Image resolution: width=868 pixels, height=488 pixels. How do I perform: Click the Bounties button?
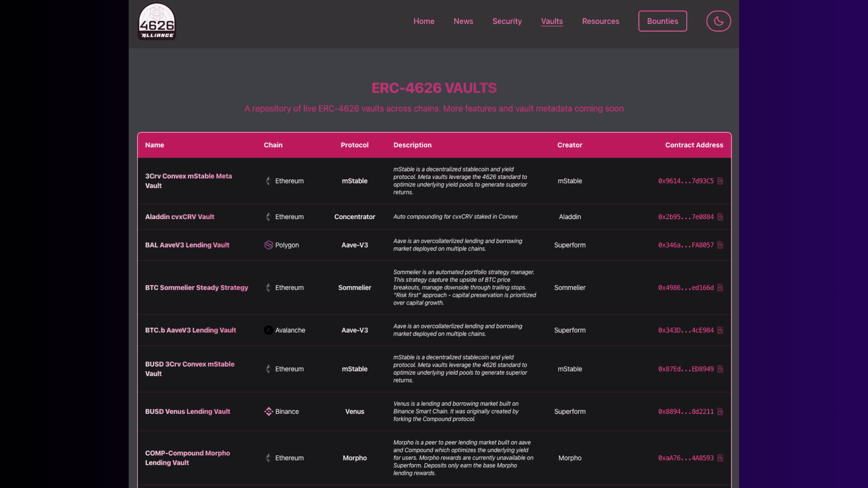[662, 21]
